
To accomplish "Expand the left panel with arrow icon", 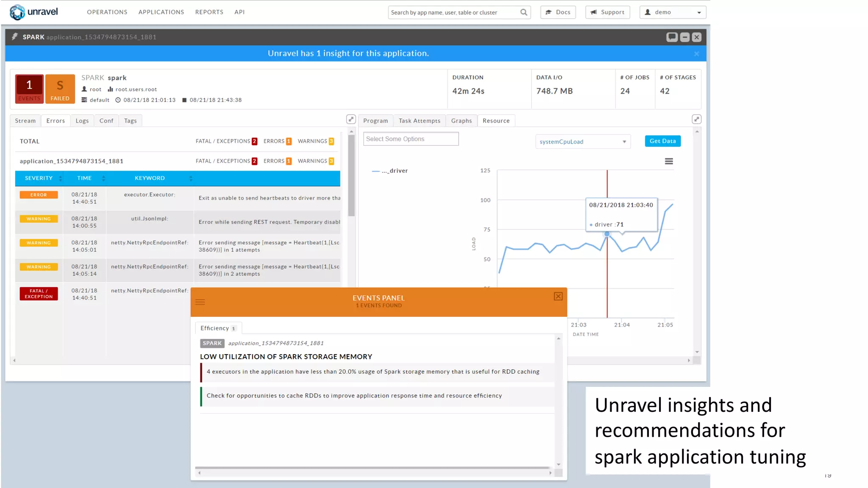I will click(x=351, y=119).
